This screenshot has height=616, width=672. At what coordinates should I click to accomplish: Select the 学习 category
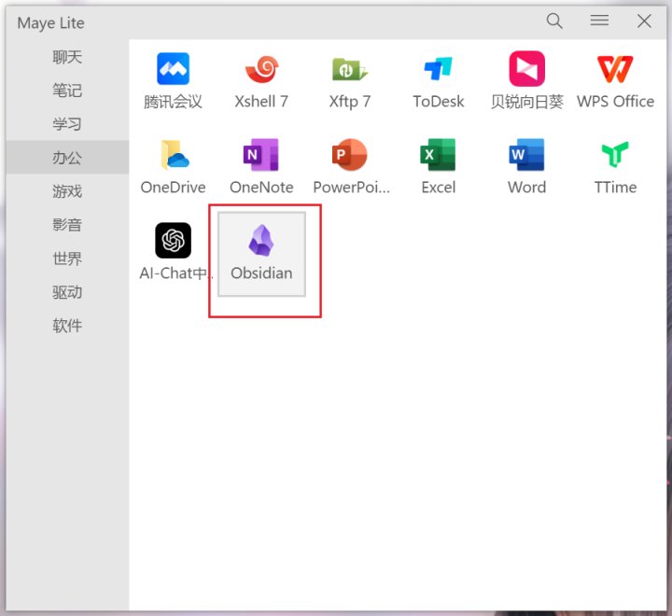point(67,124)
